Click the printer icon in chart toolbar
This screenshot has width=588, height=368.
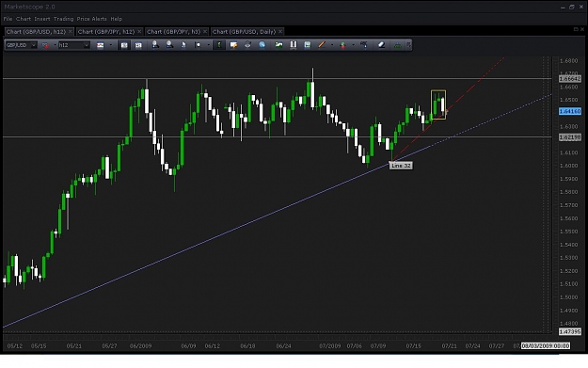click(247, 45)
